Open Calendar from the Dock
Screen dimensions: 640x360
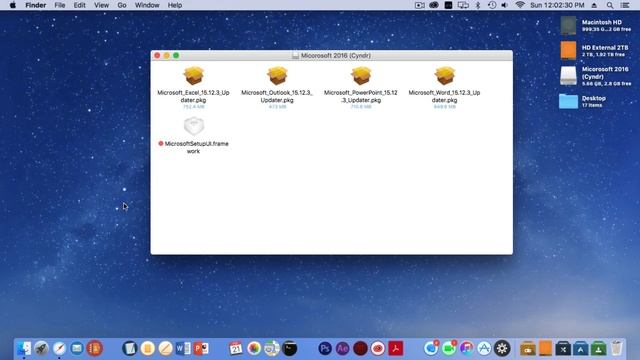coord(236,348)
